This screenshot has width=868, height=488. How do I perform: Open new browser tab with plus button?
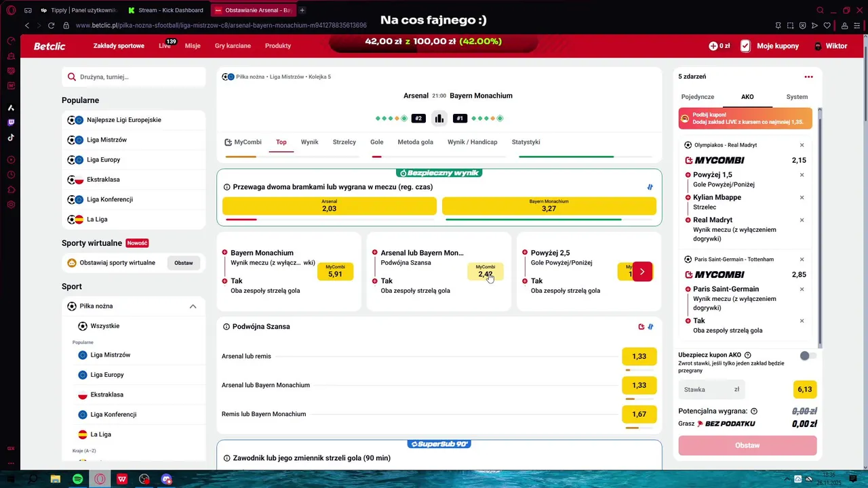click(302, 10)
